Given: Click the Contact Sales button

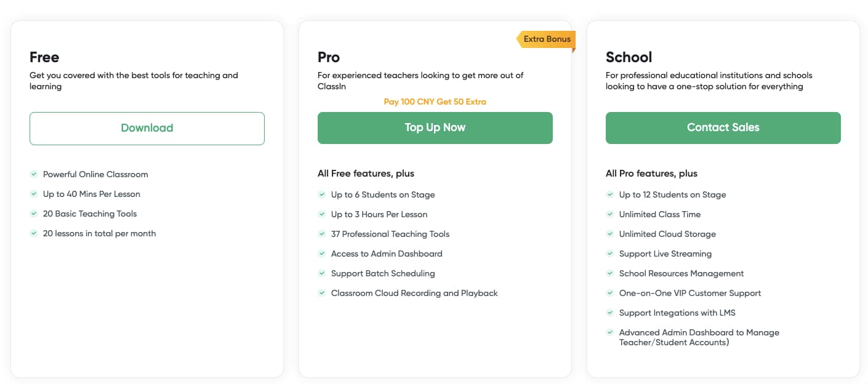Looking at the screenshot, I should 723,127.
